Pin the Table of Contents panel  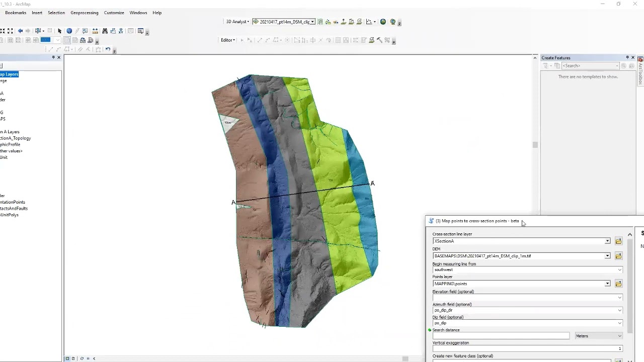[x=53, y=57]
